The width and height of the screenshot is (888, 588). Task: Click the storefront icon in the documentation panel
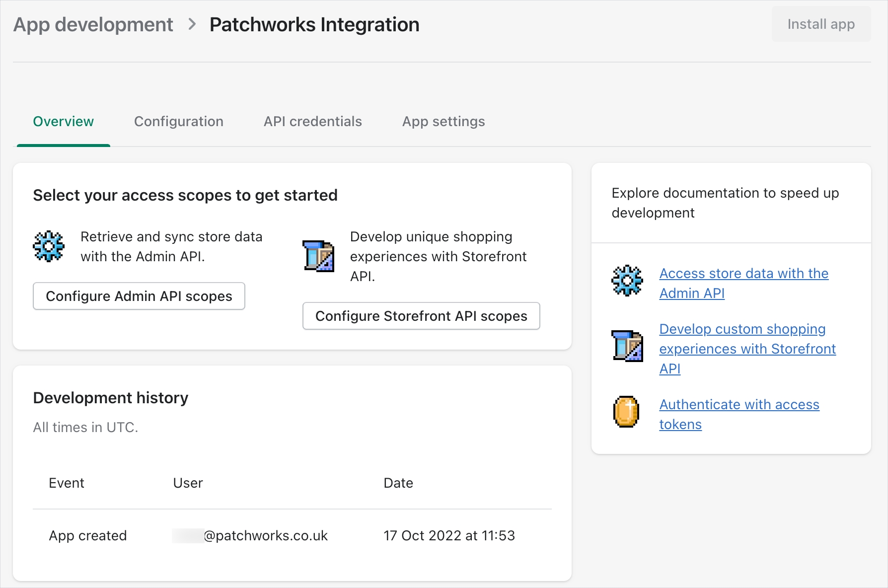(x=627, y=346)
